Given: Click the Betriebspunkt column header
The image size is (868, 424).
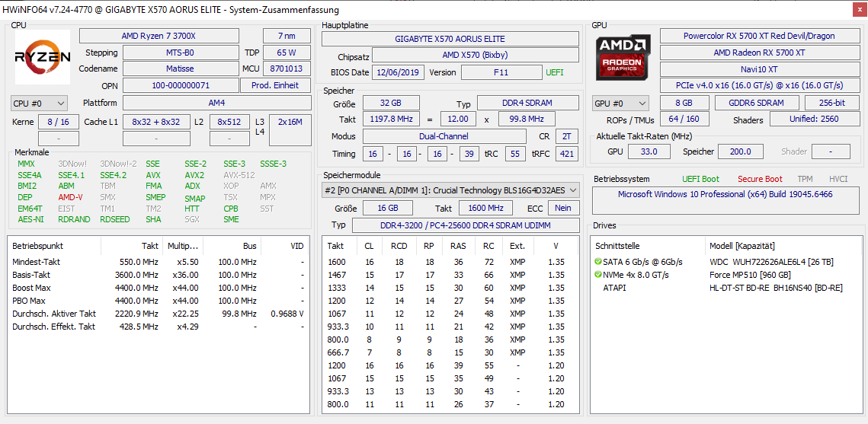Looking at the screenshot, I should 54,245.
